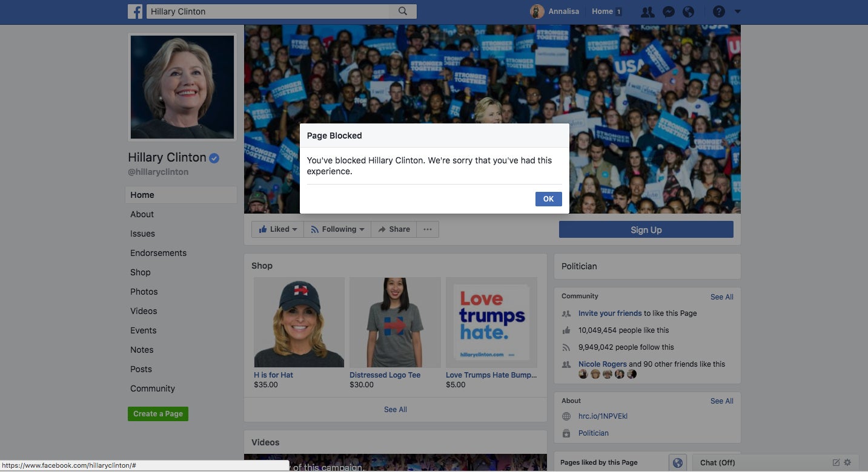The width and height of the screenshot is (868, 472).
Task: Open H is for Hat product image
Action: 299,323
